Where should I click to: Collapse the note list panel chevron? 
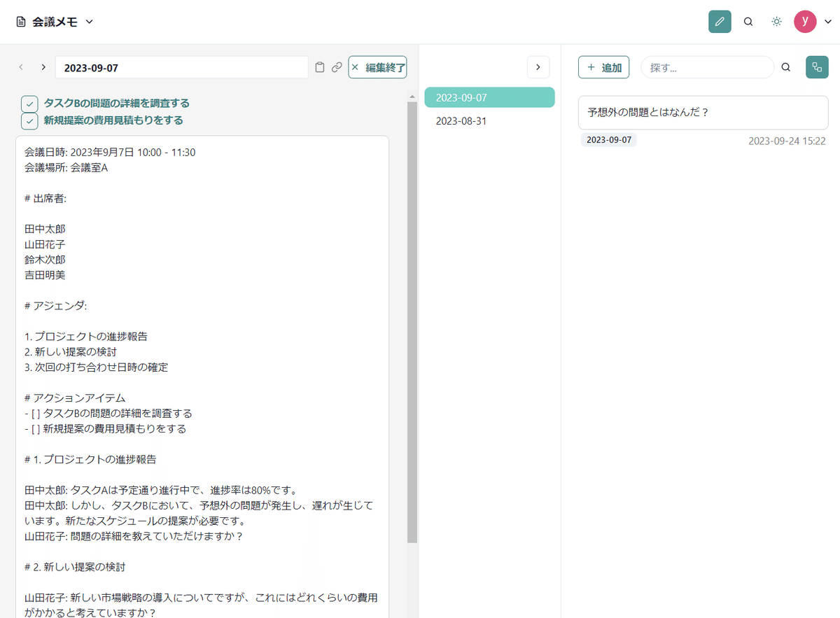coord(538,67)
